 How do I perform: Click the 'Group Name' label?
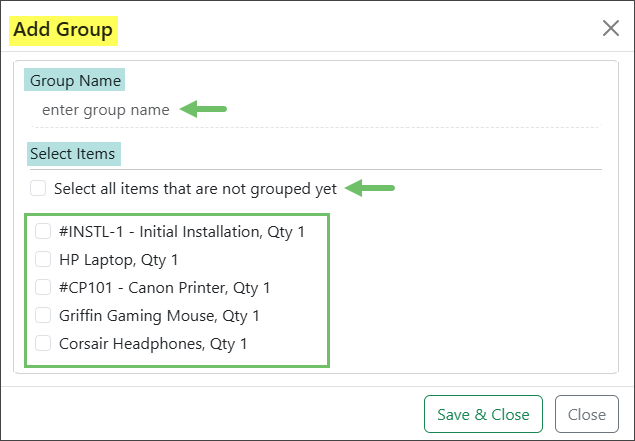pyautogui.click(x=75, y=81)
